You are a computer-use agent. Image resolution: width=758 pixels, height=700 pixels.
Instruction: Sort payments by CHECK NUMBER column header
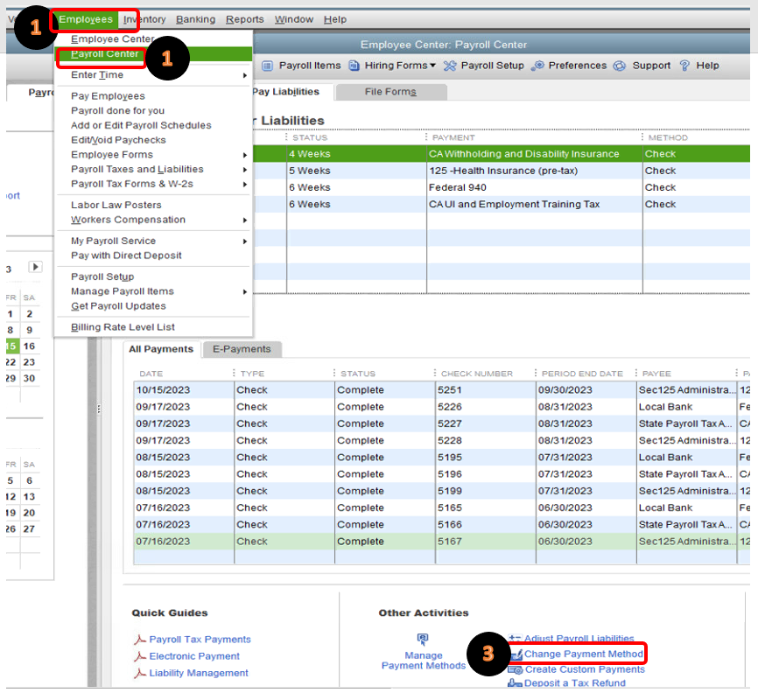[477, 374]
